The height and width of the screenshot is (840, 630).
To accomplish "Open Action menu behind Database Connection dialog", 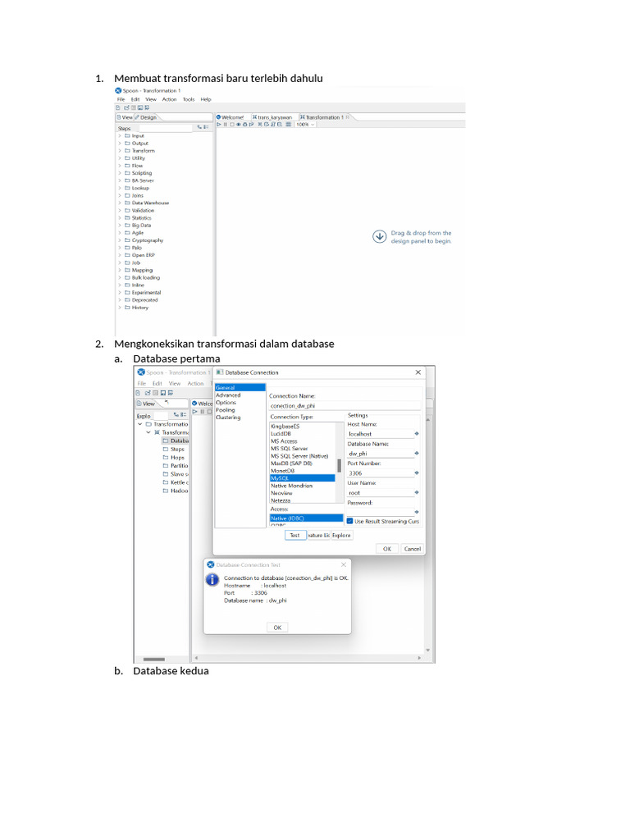I will pos(195,383).
